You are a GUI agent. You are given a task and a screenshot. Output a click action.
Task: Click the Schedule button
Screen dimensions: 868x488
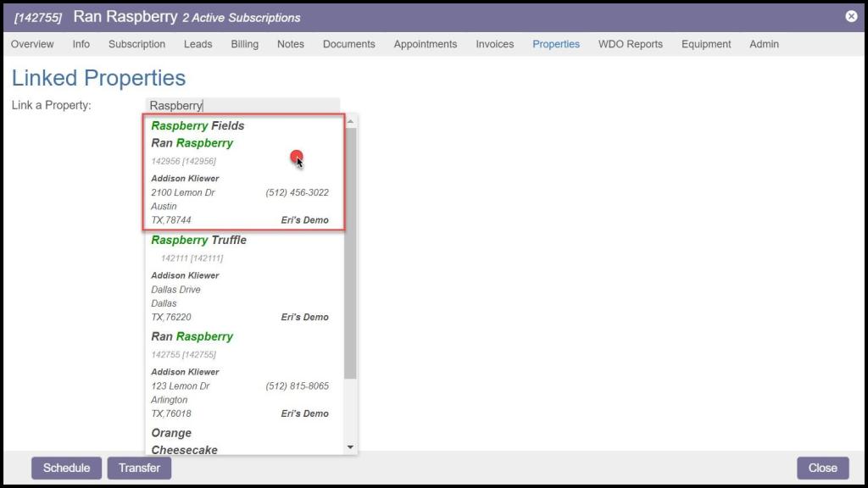coord(66,468)
